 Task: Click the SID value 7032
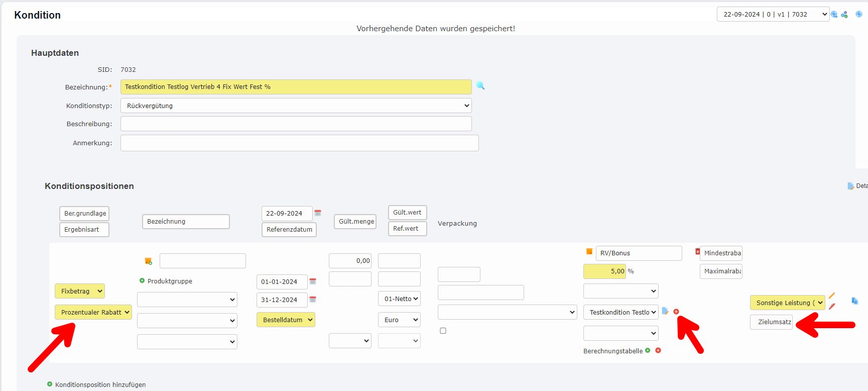[128, 69]
